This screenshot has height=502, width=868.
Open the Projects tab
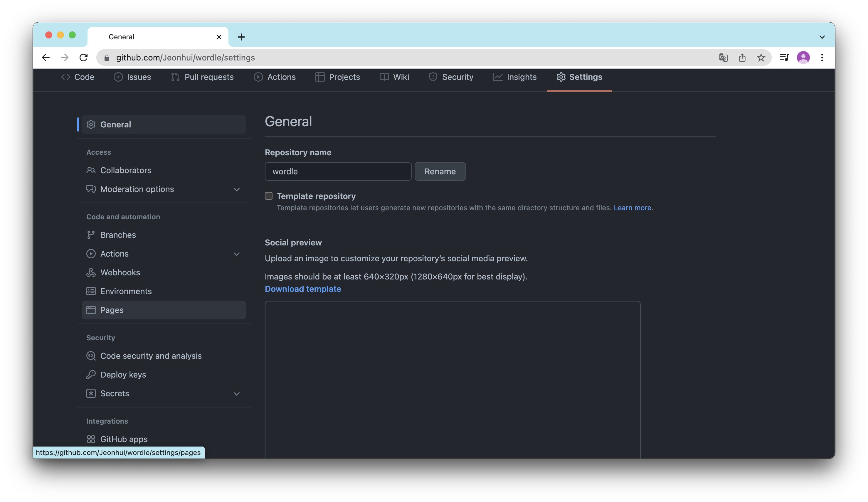338,77
